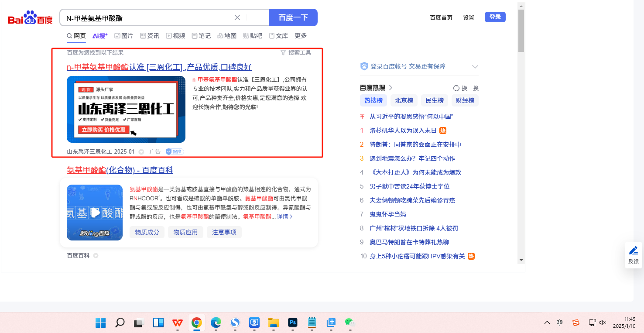Select the 民生榜 hot list tab
644x333 pixels.
434,100
